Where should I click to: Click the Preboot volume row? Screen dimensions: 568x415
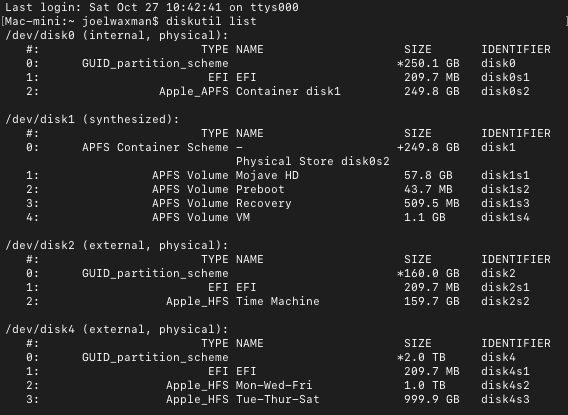point(277,189)
